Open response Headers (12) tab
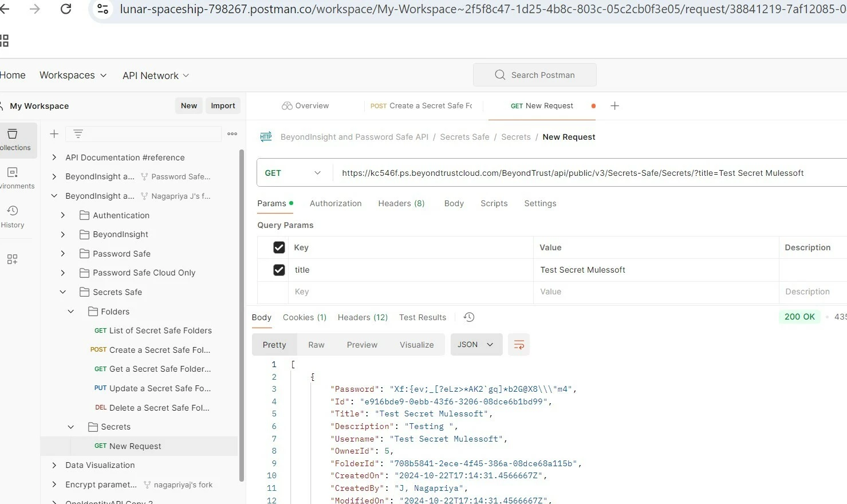Viewport: 847px width, 504px height. [363, 317]
